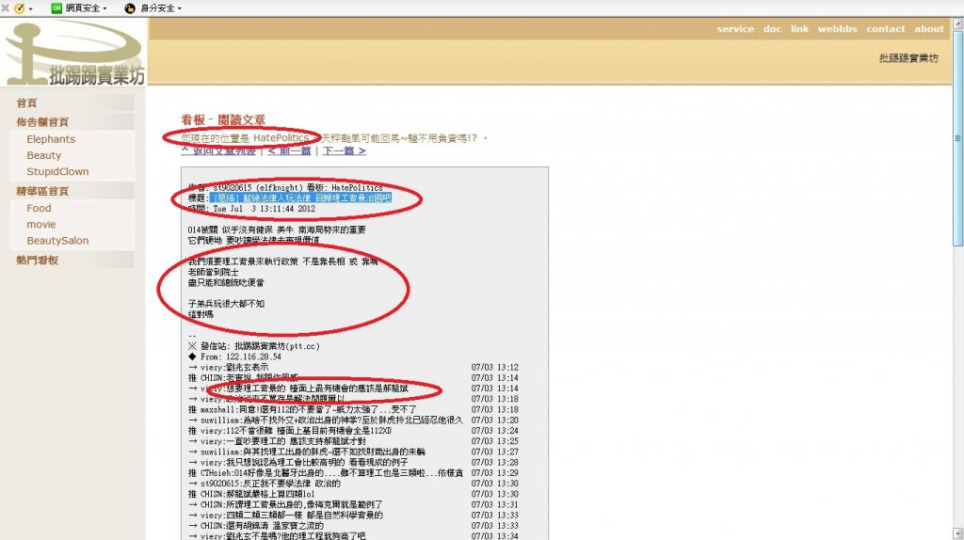Click the 批踢踢實業坊 site logo
Viewport: 964px width, 540px height.
pos(75,55)
